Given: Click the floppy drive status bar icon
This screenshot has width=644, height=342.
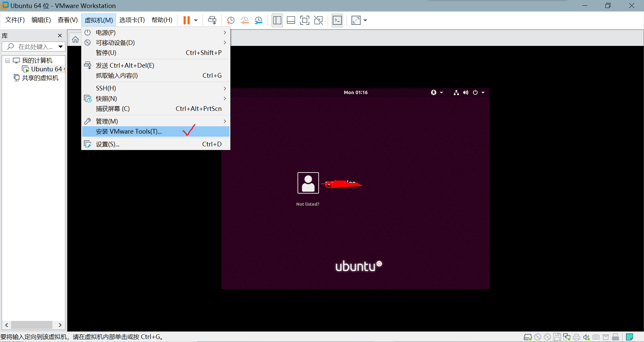Looking at the screenshot, I should [x=557, y=337].
